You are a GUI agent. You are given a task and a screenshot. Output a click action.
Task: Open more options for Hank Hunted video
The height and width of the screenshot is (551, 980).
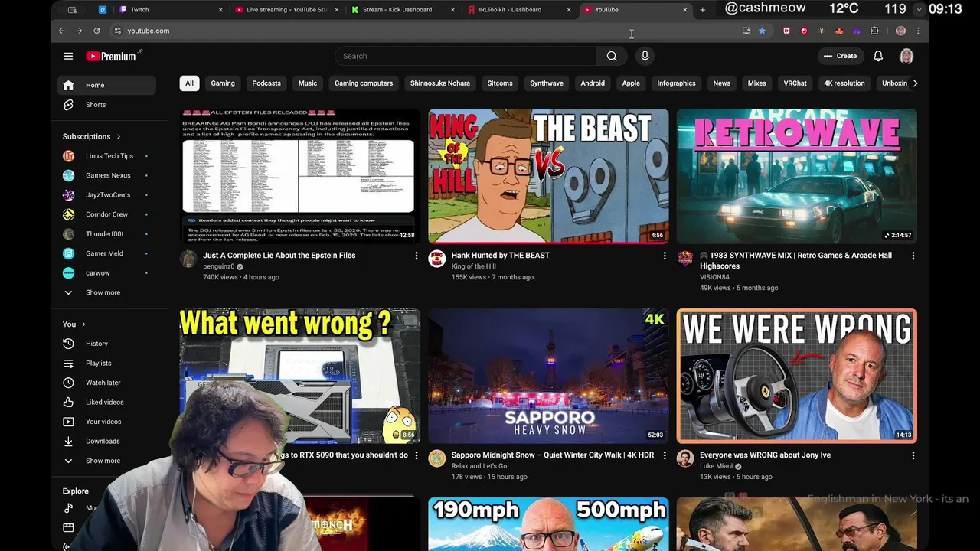point(665,256)
